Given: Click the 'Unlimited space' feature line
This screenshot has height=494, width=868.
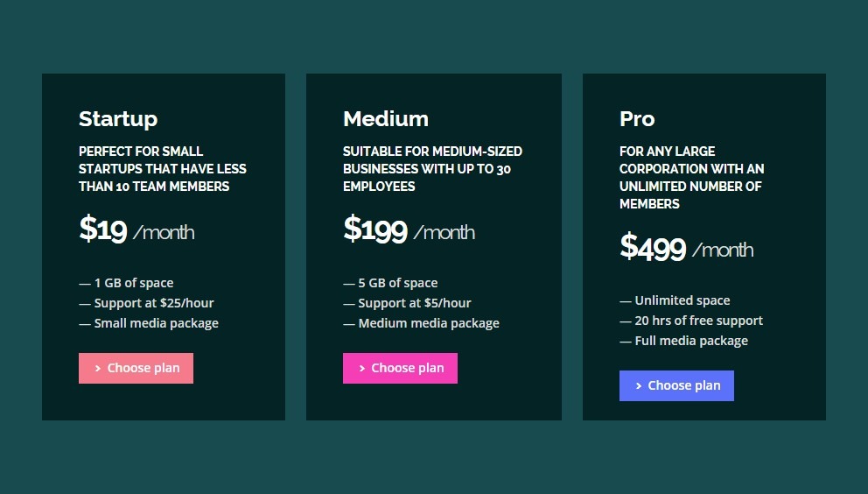Looking at the screenshot, I should click(x=675, y=300).
